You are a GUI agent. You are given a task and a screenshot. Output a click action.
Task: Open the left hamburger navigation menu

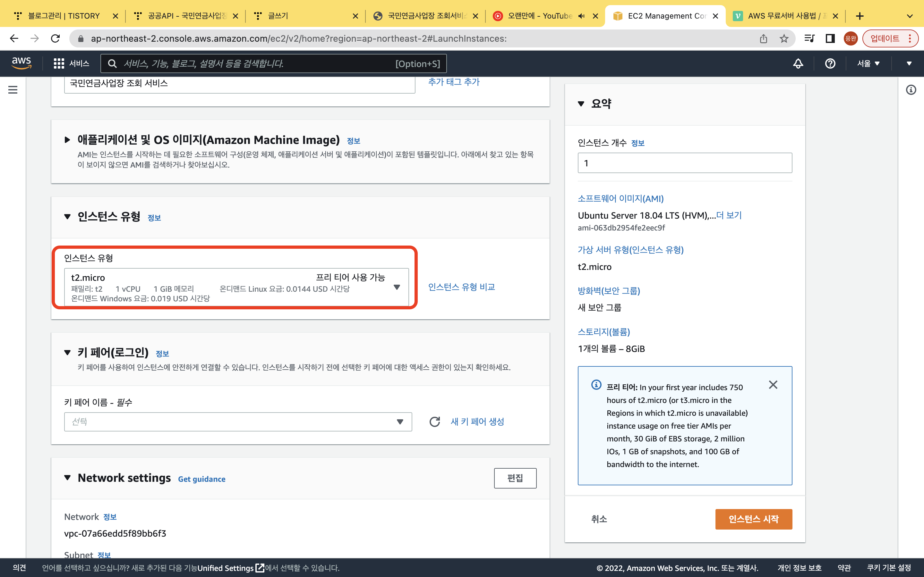click(x=13, y=90)
